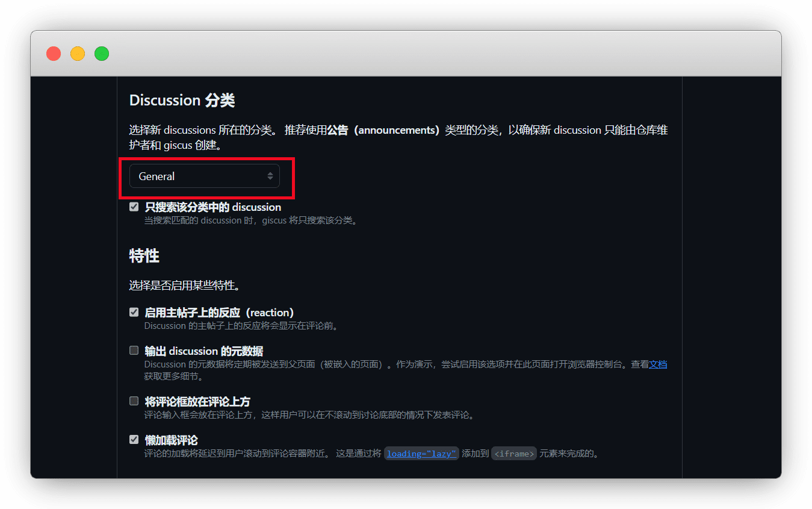Image resolution: width=812 pixels, height=509 pixels.
Task: Click the up-down arrows in the category select
Action: 270,176
